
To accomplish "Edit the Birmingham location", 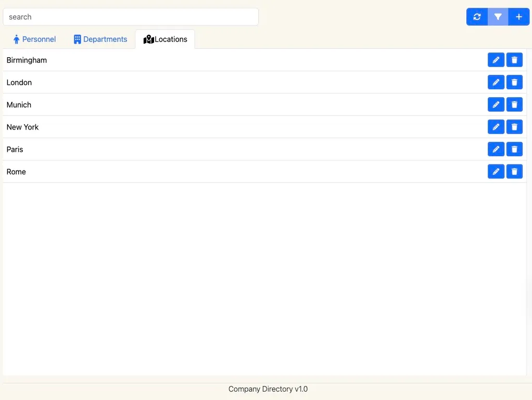I will point(496,60).
